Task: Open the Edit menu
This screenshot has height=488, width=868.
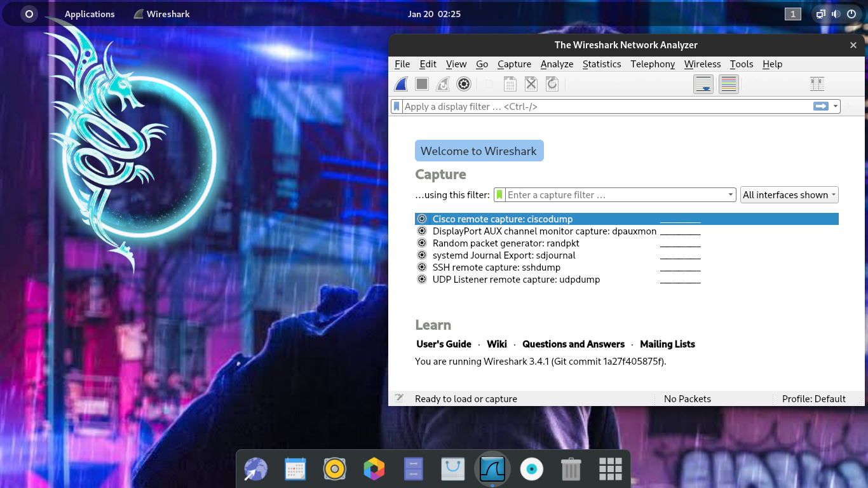Action: (428, 64)
